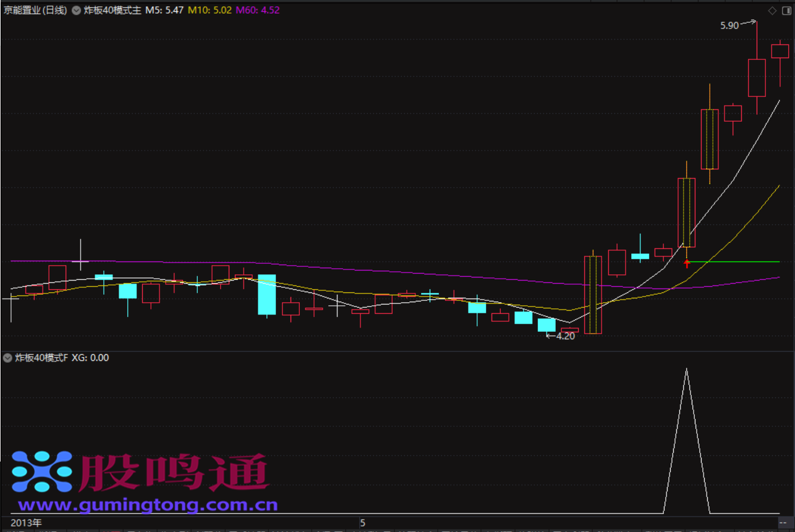This screenshot has width=795, height=532.
Task: Open the www.gumingtong.com.cn website link
Action: click(148, 505)
